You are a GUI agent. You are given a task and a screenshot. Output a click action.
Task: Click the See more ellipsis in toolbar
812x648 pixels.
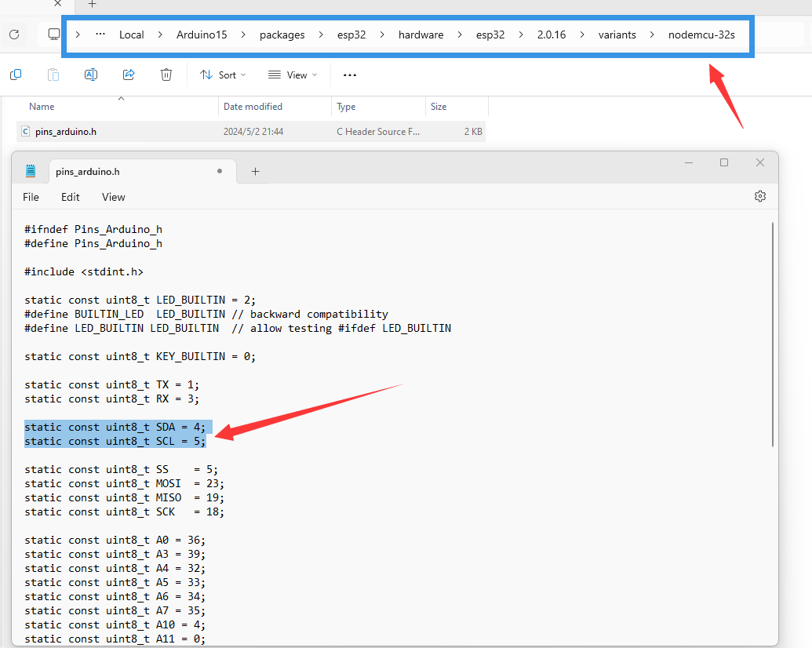click(x=350, y=75)
